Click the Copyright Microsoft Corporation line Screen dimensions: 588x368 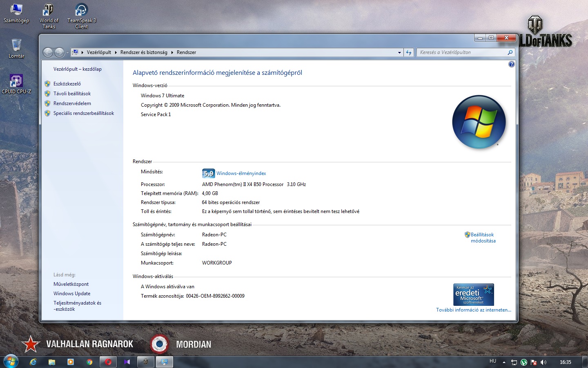point(211,105)
